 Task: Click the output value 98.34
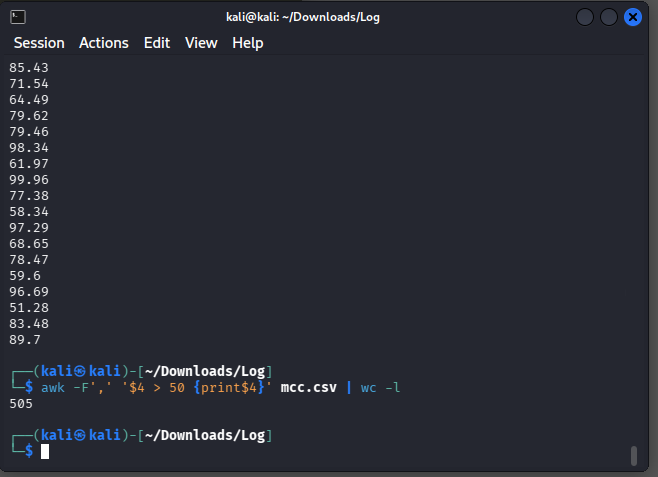(x=29, y=147)
